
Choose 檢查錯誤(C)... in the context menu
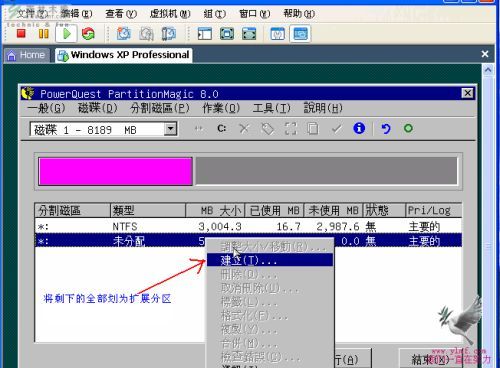[270, 357]
